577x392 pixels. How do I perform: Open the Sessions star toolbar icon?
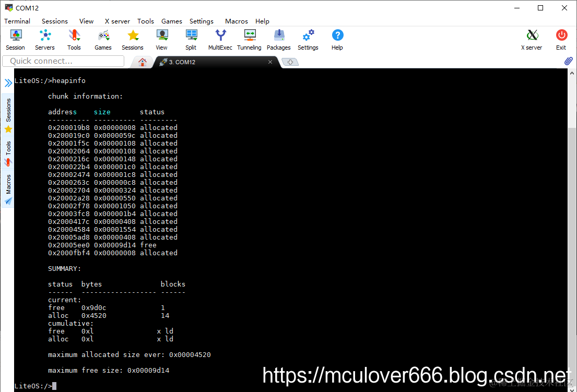coord(133,40)
